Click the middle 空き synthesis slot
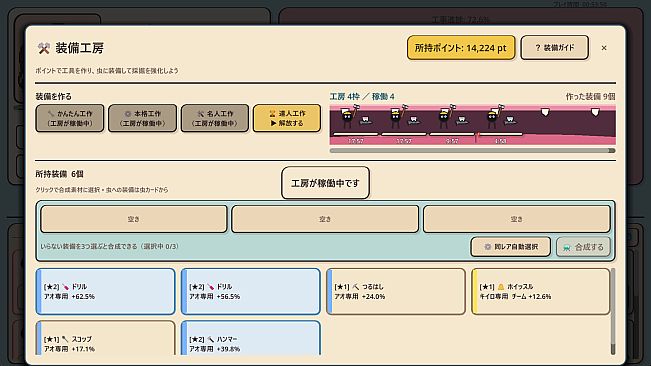The image size is (651, 366). 325,219
